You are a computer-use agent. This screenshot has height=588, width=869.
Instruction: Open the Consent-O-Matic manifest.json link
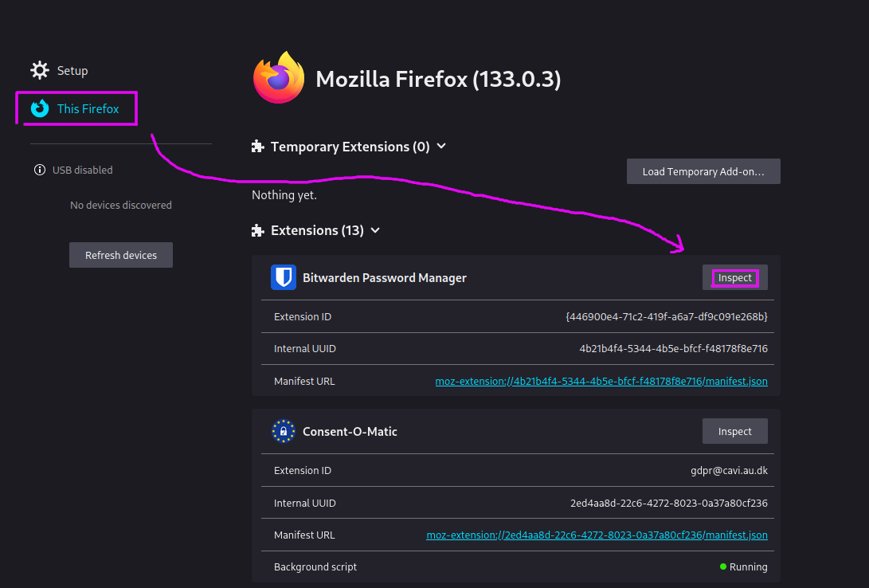(597, 535)
